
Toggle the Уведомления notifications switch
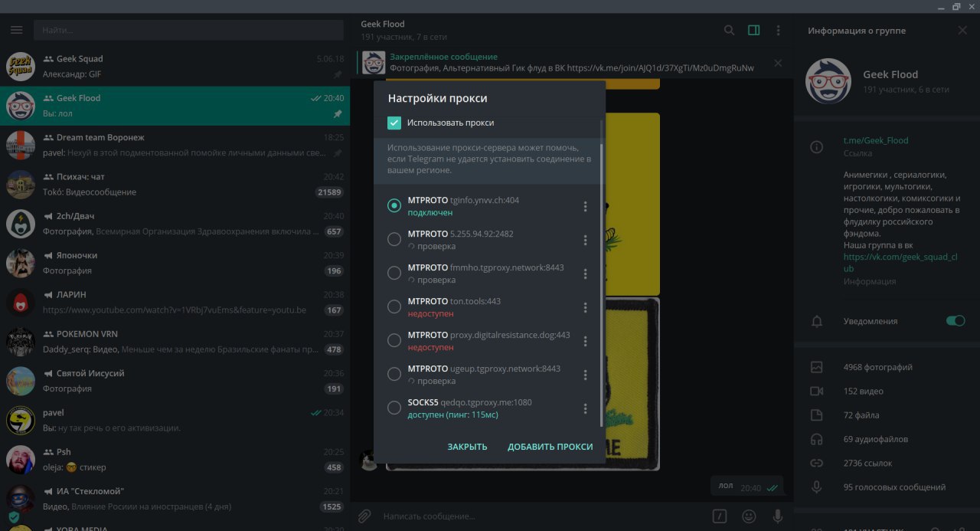[955, 321]
